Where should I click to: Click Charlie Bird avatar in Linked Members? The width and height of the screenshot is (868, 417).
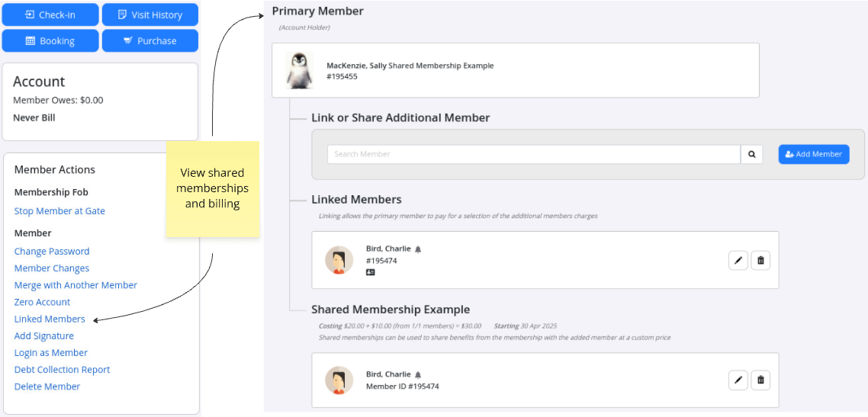(x=339, y=260)
